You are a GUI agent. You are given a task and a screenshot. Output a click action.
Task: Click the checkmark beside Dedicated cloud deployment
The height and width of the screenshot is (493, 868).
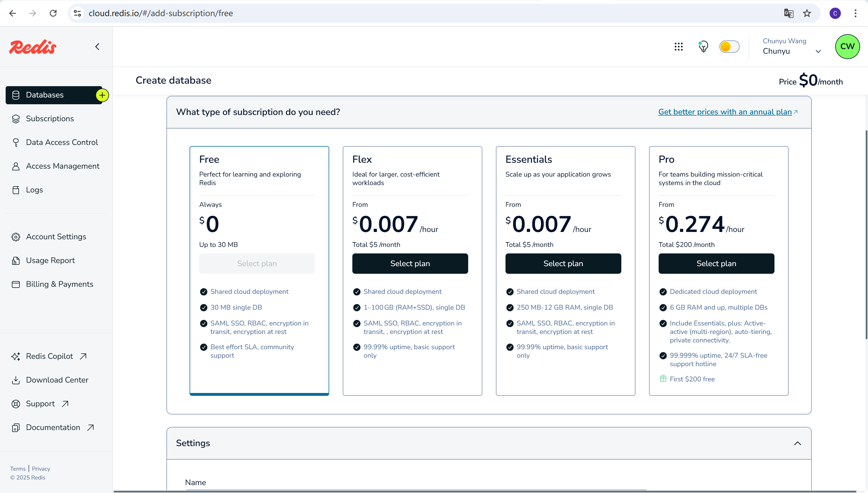click(663, 292)
